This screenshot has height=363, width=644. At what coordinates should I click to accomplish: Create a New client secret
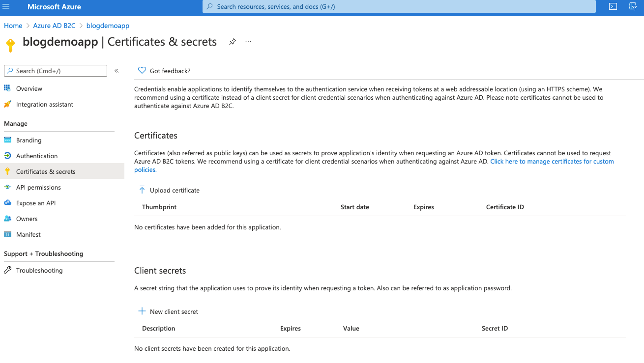click(168, 311)
